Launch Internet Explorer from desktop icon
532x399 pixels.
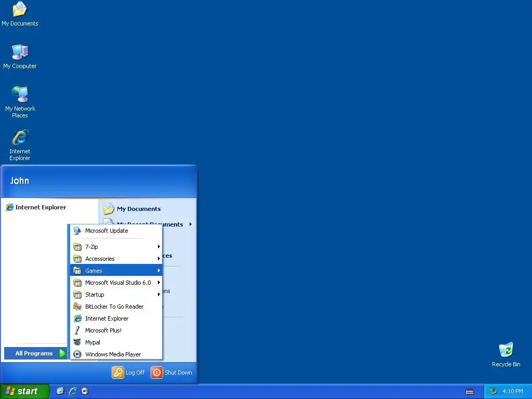point(20,145)
